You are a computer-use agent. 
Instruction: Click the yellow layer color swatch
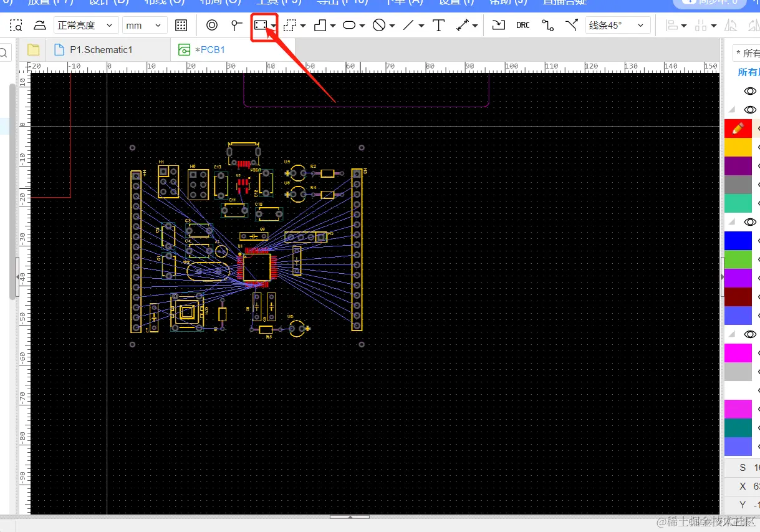click(738, 147)
